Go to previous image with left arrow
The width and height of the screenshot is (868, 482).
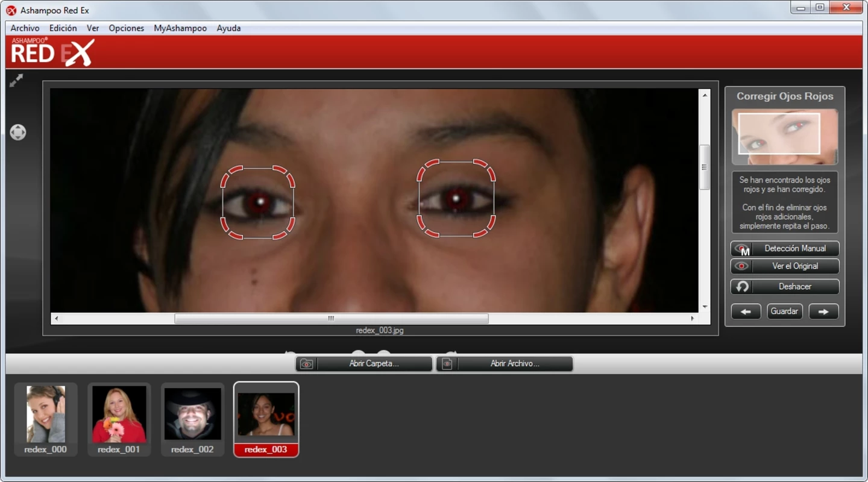pyautogui.click(x=746, y=311)
